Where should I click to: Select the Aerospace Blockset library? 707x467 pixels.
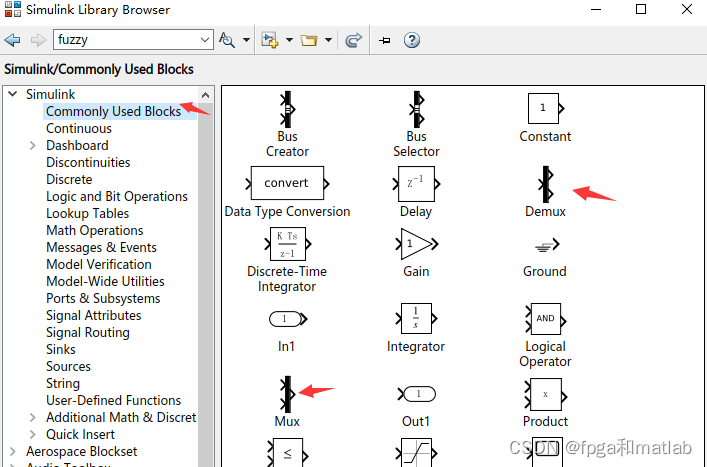(81, 451)
